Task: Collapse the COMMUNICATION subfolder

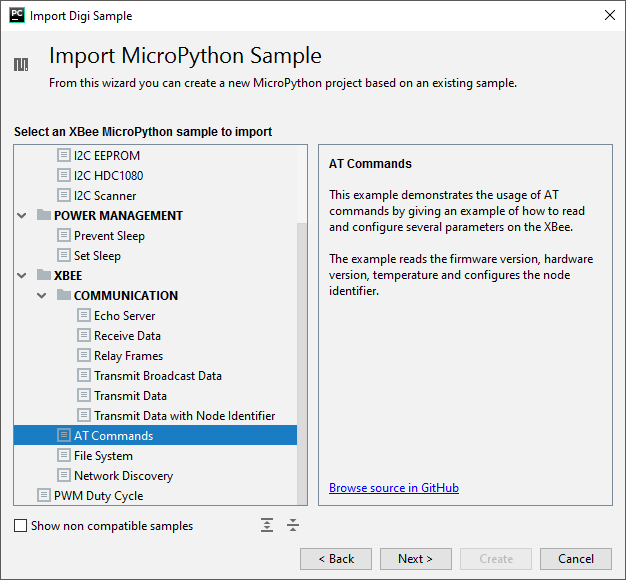Action: [x=42, y=296]
